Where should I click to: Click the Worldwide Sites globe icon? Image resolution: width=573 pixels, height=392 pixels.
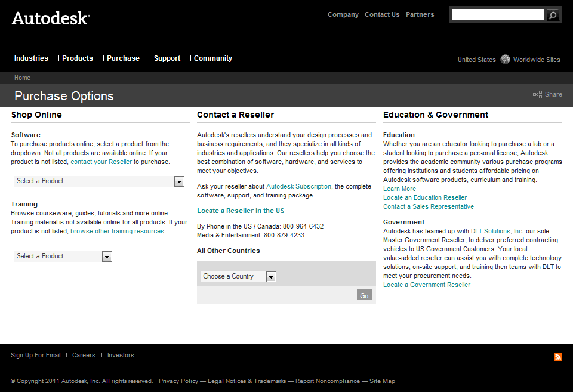pyautogui.click(x=505, y=60)
